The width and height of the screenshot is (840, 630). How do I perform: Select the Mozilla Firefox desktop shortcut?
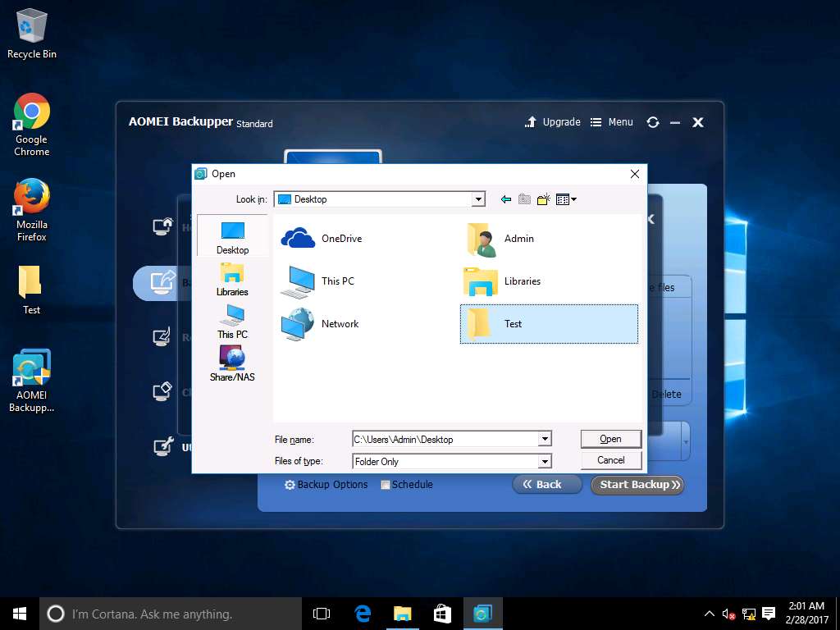[x=32, y=210]
